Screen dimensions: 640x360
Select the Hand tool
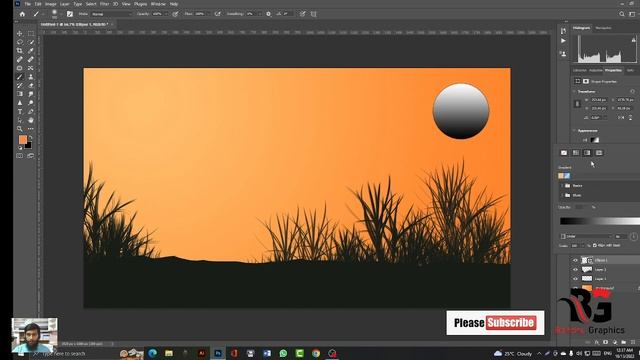pyautogui.click(x=31, y=120)
